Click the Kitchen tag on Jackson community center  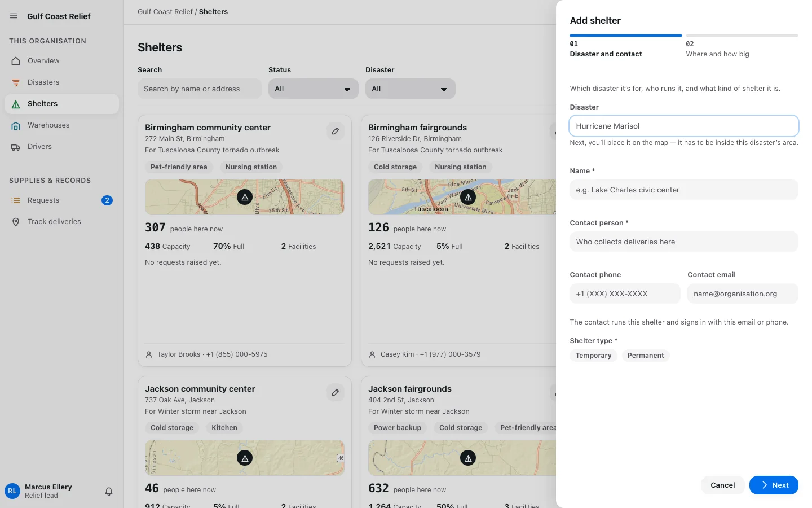pyautogui.click(x=224, y=428)
